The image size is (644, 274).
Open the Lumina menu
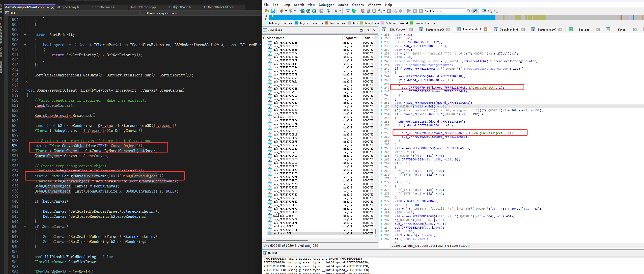(x=343, y=5)
